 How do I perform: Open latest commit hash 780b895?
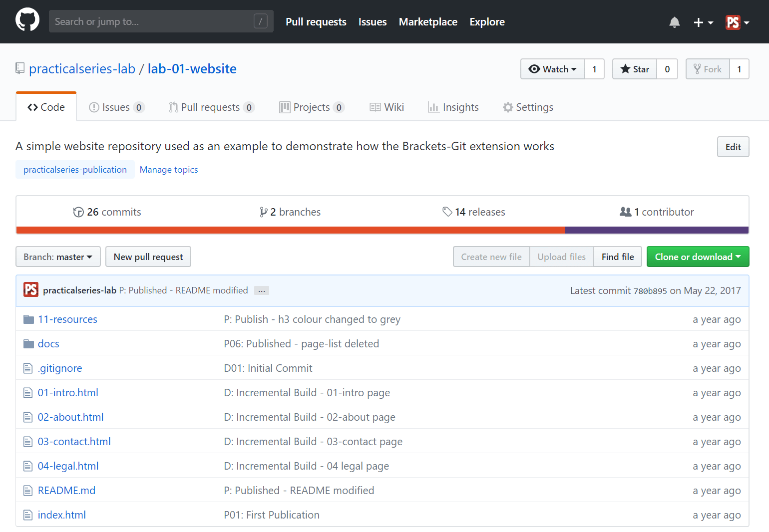click(x=650, y=291)
